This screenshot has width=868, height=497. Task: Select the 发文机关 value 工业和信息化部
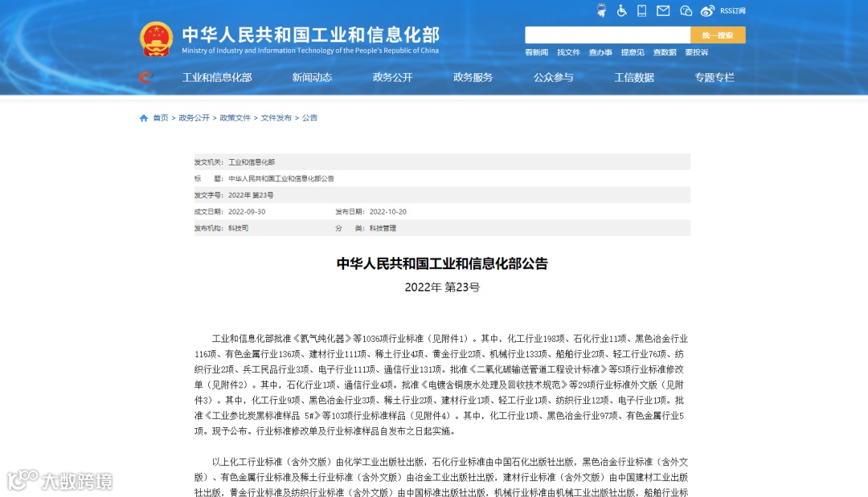pos(252,162)
